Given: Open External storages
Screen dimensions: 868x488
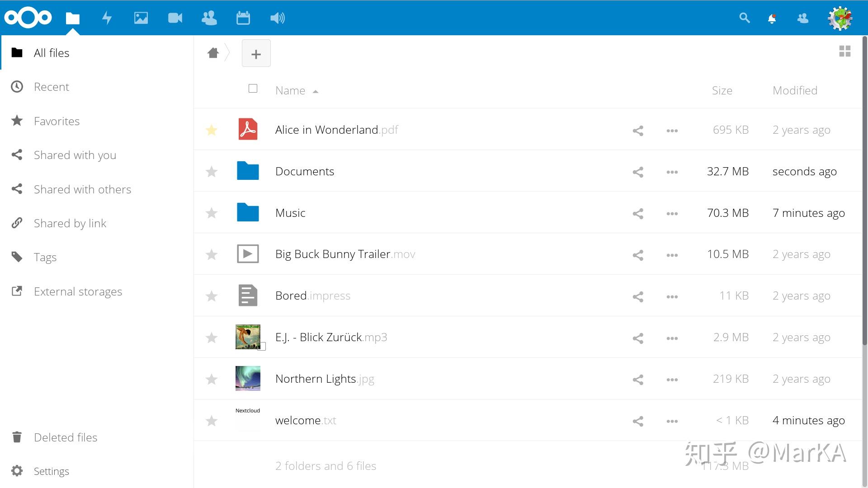Looking at the screenshot, I should [x=97, y=291].
